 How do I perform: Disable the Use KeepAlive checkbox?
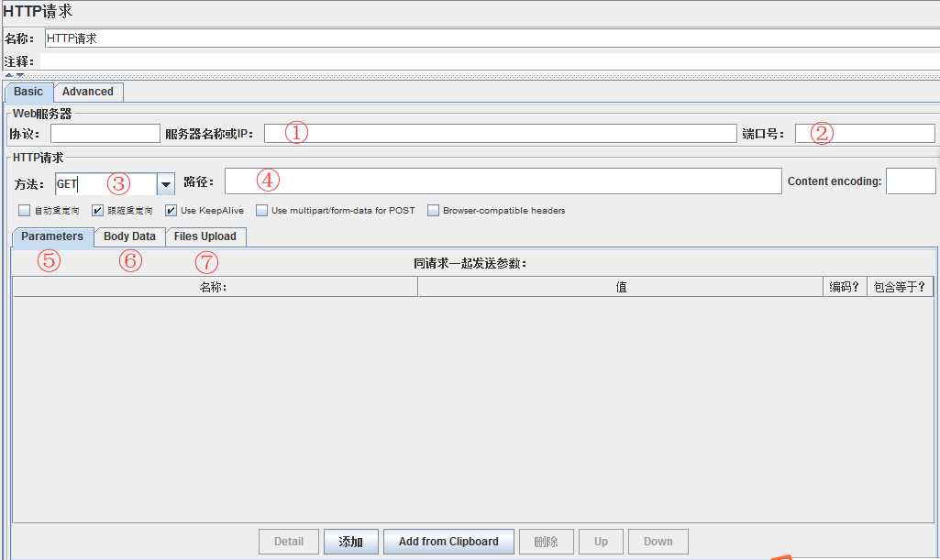pos(171,210)
